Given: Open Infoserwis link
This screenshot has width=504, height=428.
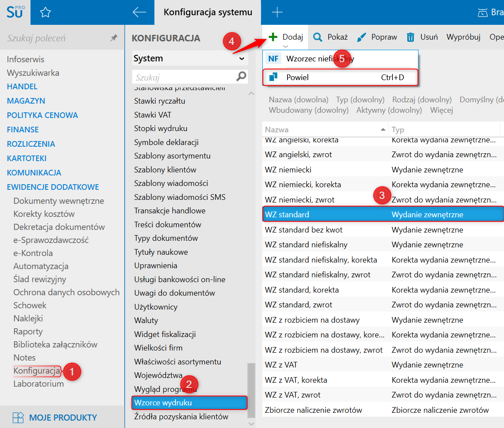Looking at the screenshot, I should tap(25, 59).
